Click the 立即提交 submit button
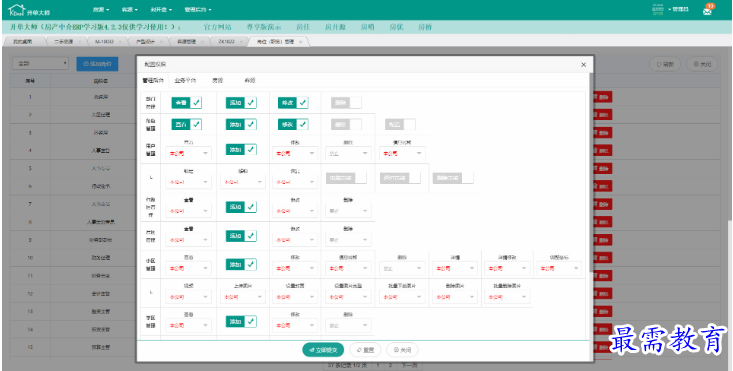 (323, 350)
